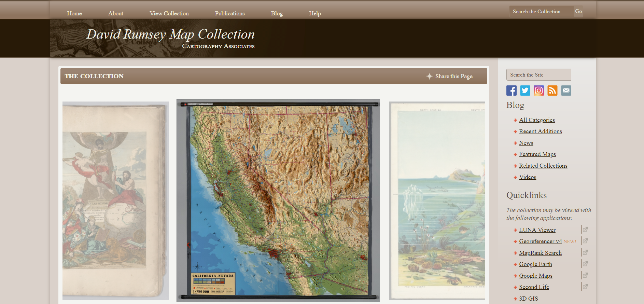Open Second Life external link icon
Viewport: 644px width, 304px height.
point(585,287)
